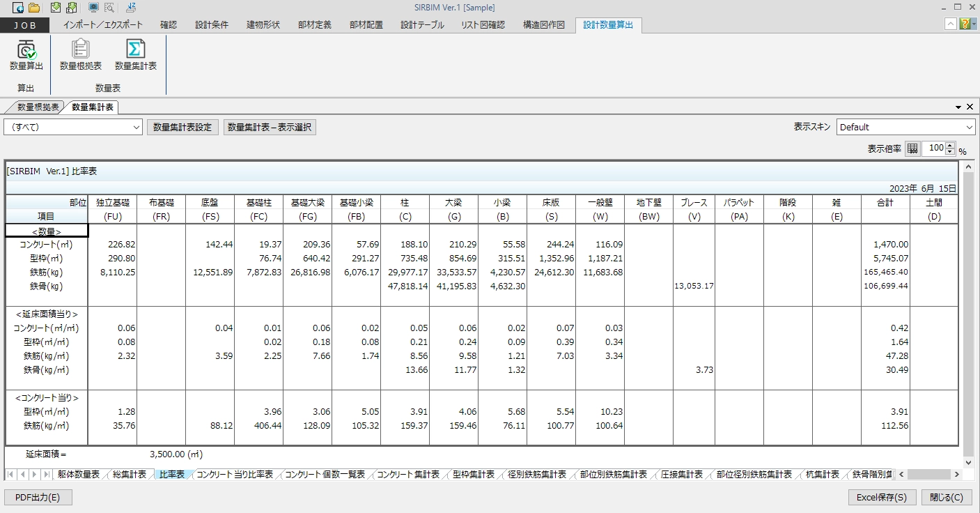Screen dimensions: 980x513
Task: Collapse the ribbon with the up arrow
Action: (x=951, y=24)
